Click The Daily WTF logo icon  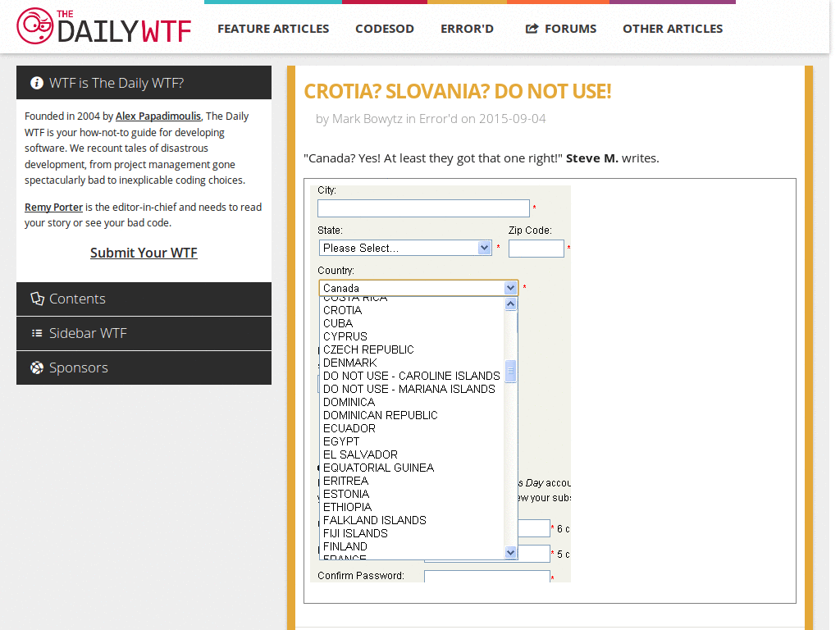pyautogui.click(x=34, y=26)
